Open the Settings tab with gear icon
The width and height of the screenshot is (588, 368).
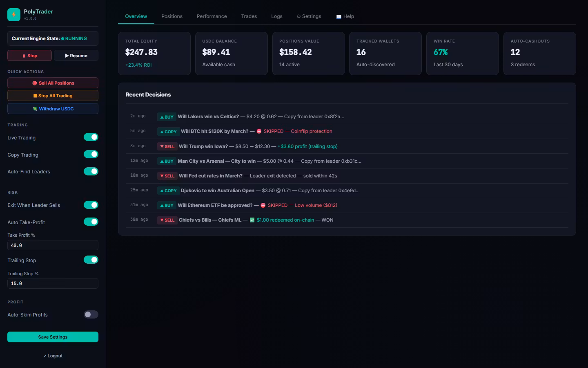(309, 16)
